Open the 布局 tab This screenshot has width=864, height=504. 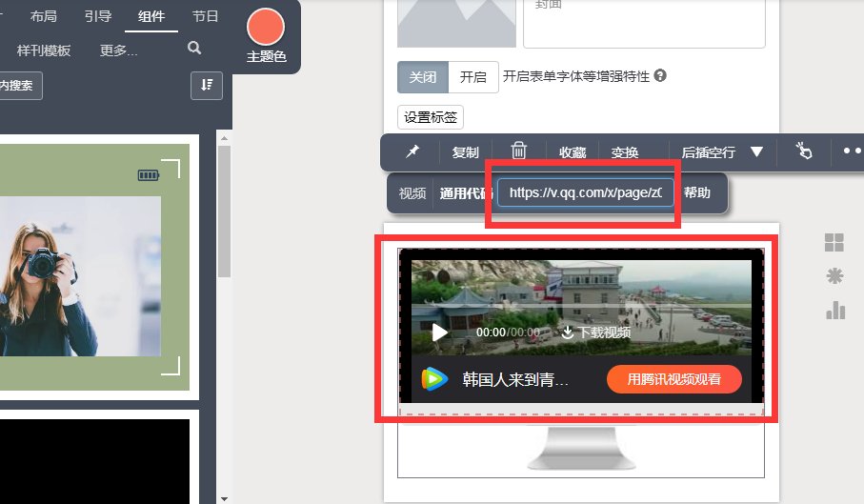point(44,16)
